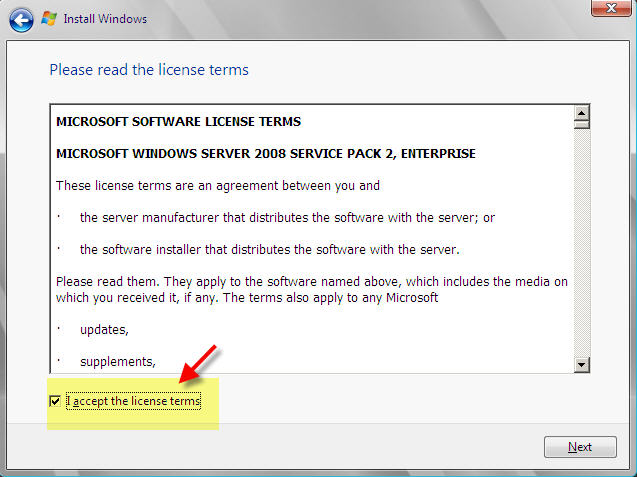The height and width of the screenshot is (477, 637).
Task: Click the Windows flag logo icon
Action: (x=49, y=18)
